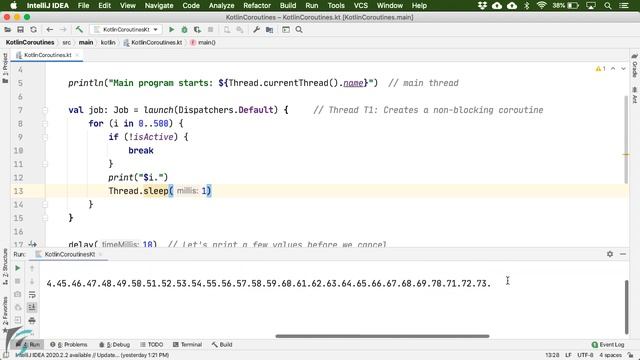Open Project Structure icon
This screenshot has width=640, height=360.
(x=269, y=29)
